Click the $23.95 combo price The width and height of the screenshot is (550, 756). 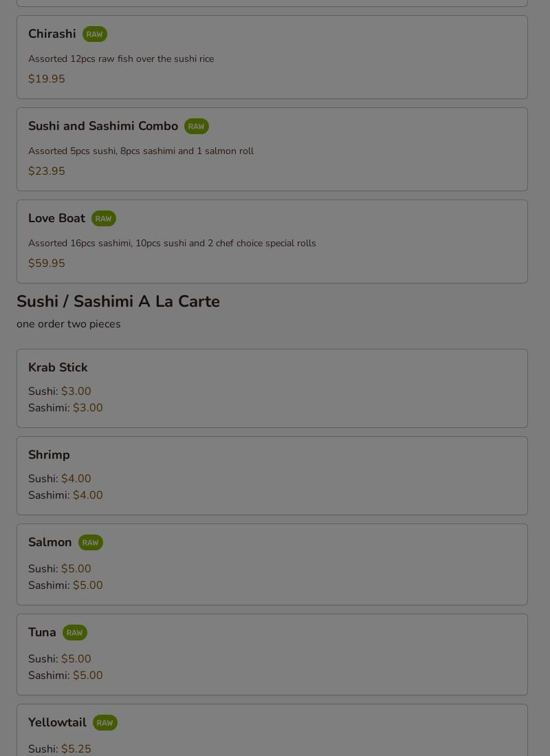[47, 171]
